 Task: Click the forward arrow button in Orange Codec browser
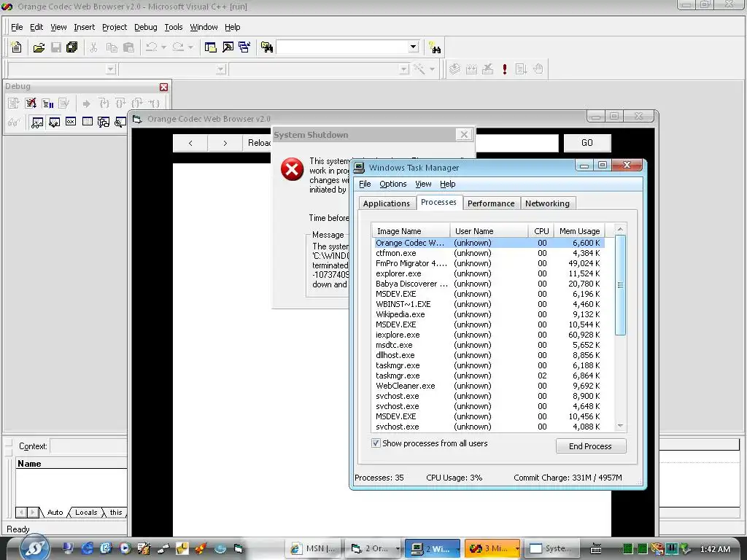(x=225, y=143)
